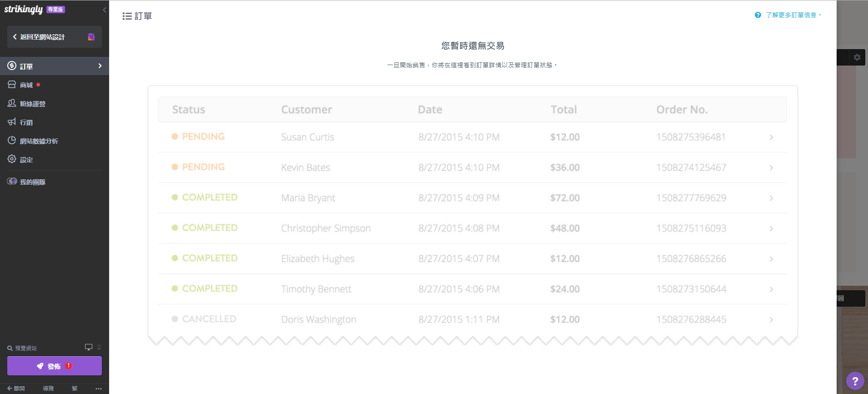
Task: Open 粉絲運營 audience section
Action: coord(32,104)
